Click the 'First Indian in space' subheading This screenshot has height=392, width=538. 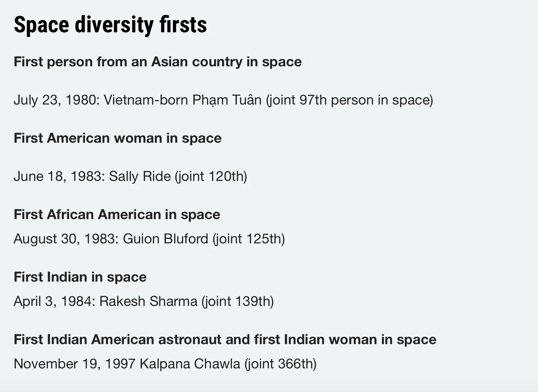point(80,277)
